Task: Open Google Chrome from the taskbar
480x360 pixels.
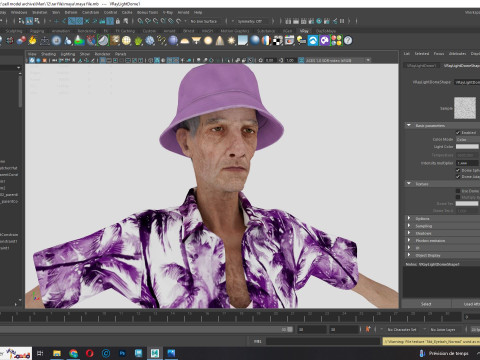Action: (x=73, y=353)
